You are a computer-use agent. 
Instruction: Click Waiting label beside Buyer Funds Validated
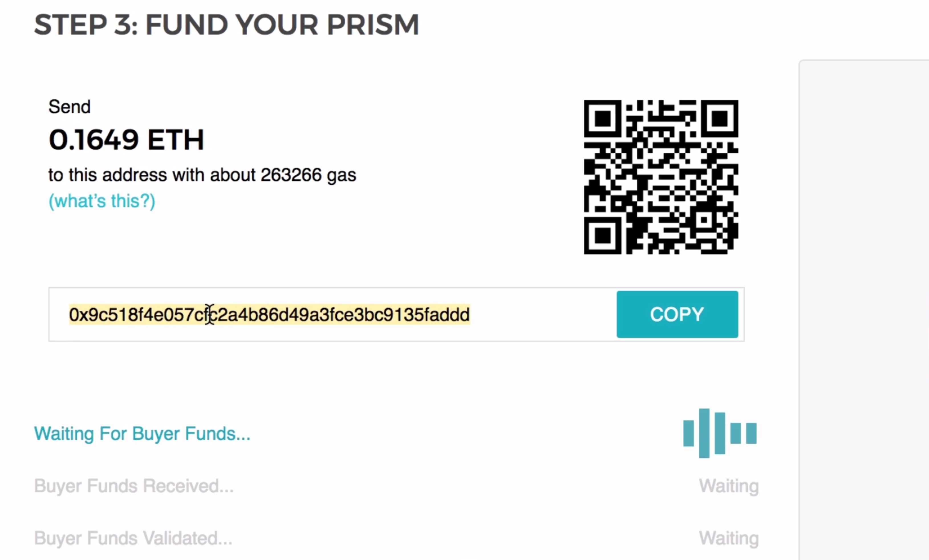click(x=729, y=538)
